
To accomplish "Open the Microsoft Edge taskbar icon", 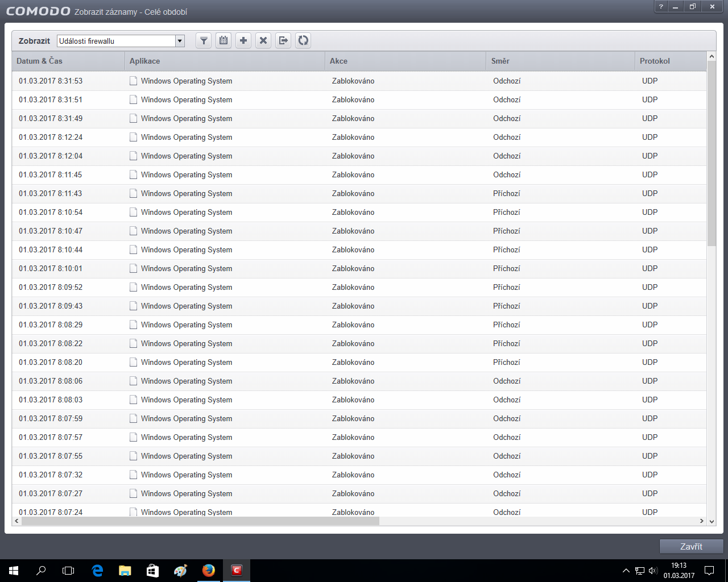I will coord(97,570).
